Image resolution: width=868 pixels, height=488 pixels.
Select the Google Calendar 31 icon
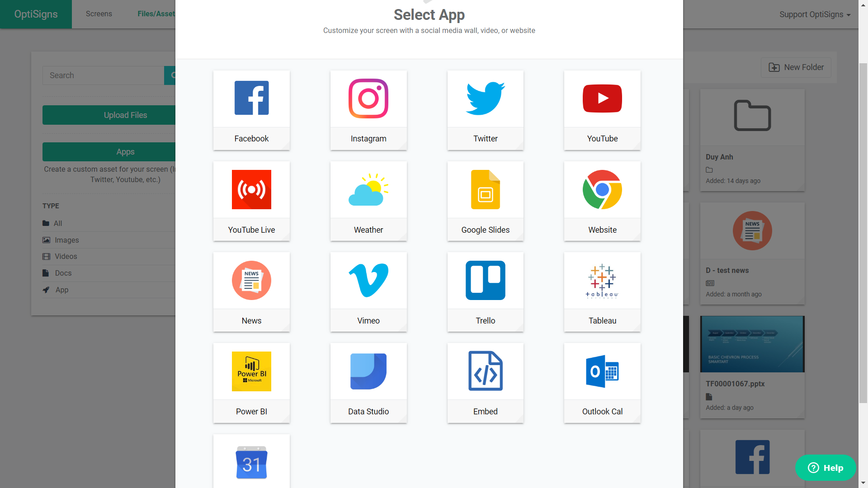[251, 462]
